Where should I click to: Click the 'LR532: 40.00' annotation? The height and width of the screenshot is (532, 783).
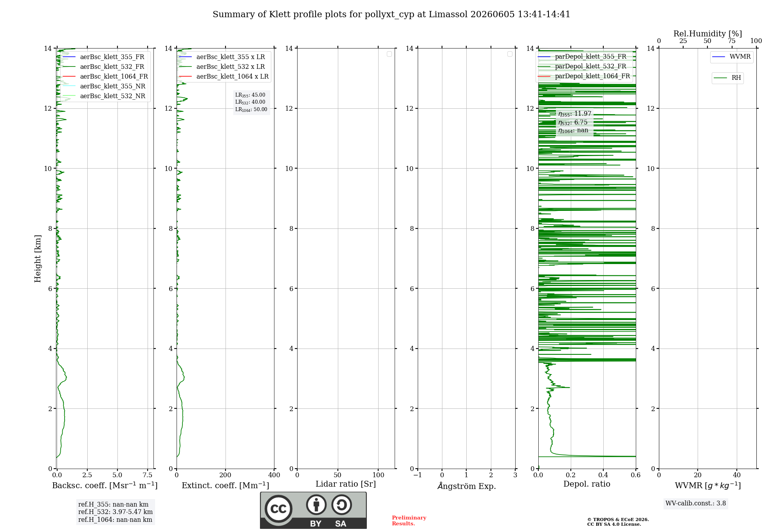(x=250, y=102)
